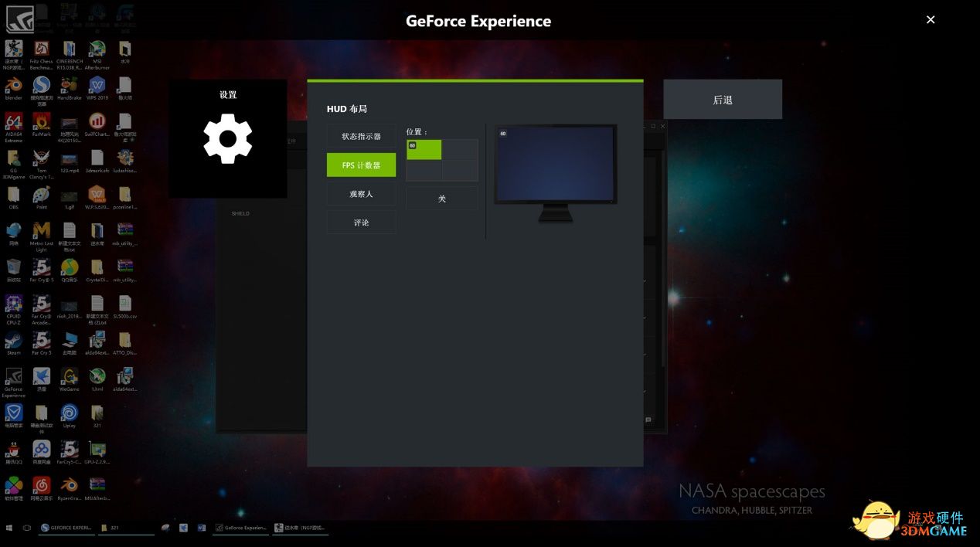
Task: Select CINEBENCH R15 desktop icon
Action: point(70,55)
